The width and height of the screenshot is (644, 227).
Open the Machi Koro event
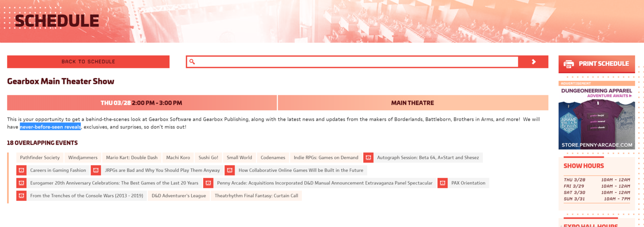click(x=178, y=157)
